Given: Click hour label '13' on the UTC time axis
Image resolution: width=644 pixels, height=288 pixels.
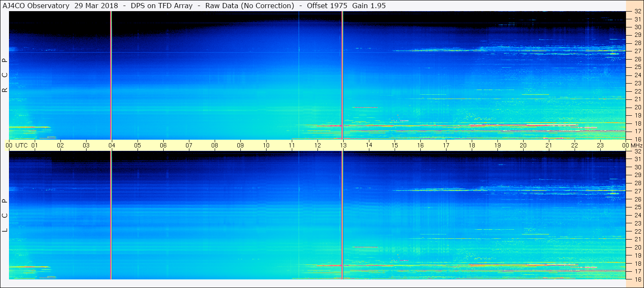Looking at the screenshot, I should pos(343,145).
